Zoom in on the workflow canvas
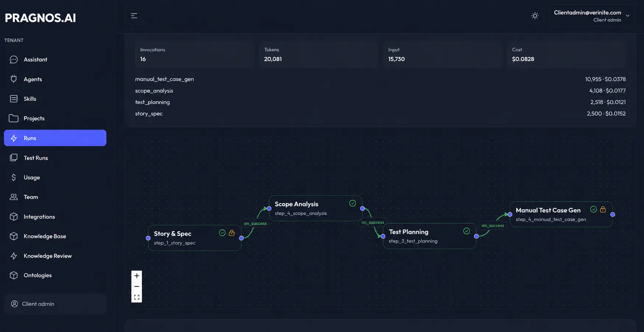The width and height of the screenshot is (644, 332). [x=137, y=276]
